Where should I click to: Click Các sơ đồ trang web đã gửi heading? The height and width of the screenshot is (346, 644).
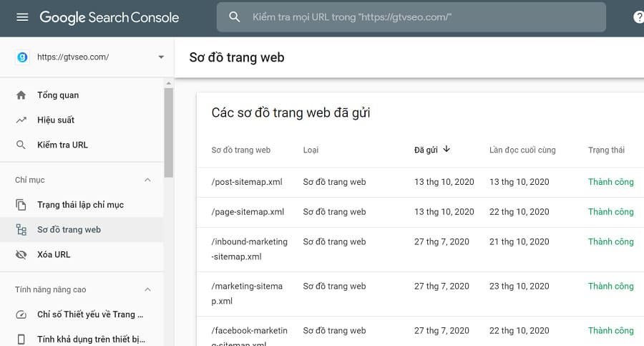pos(291,112)
